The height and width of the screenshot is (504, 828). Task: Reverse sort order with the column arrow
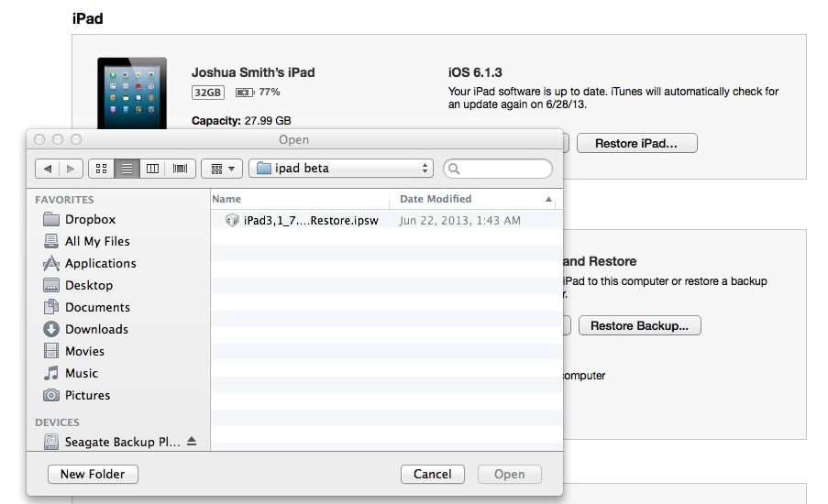(x=548, y=199)
